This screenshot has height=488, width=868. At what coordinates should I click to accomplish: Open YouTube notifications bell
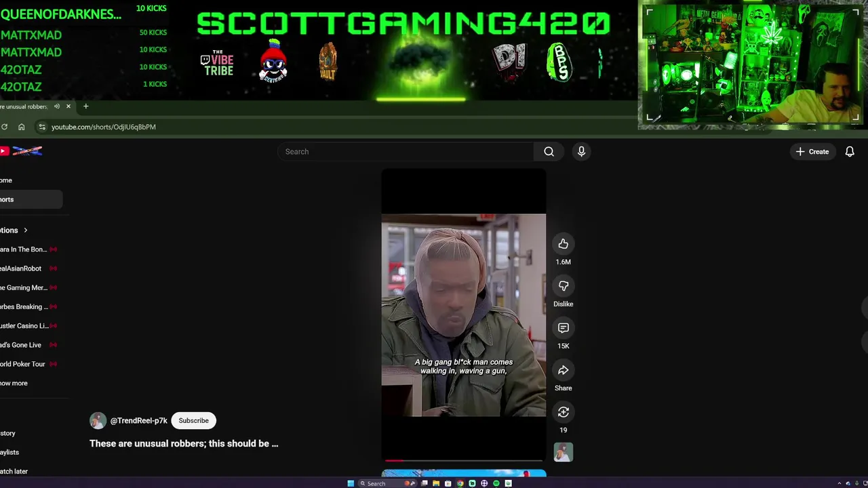click(850, 152)
